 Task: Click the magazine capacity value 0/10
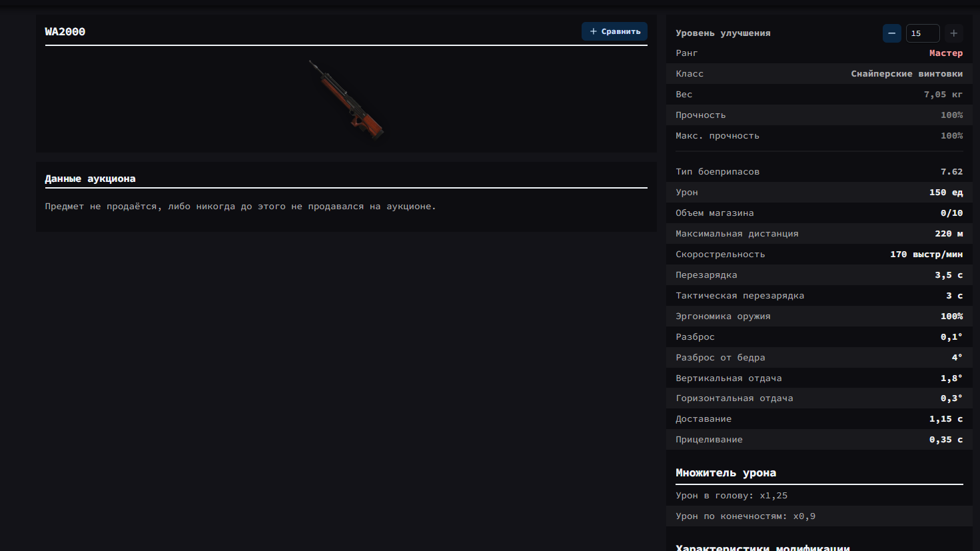951,213
